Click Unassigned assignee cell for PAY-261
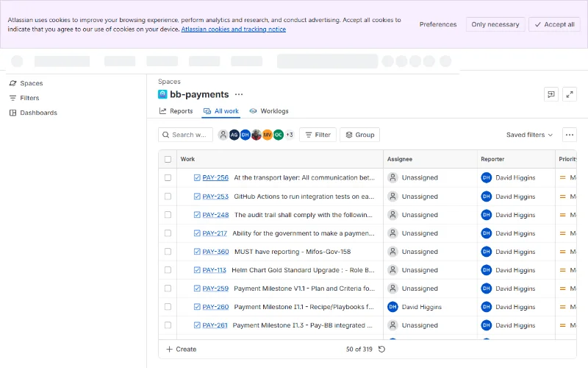 pyautogui.click(x=430, y=325)
